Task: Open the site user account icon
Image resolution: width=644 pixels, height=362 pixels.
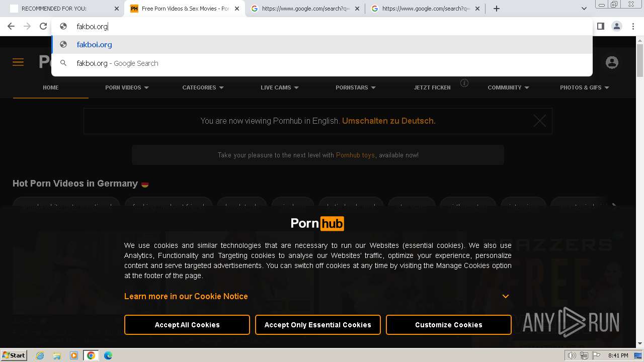Action: coord(612,62)
